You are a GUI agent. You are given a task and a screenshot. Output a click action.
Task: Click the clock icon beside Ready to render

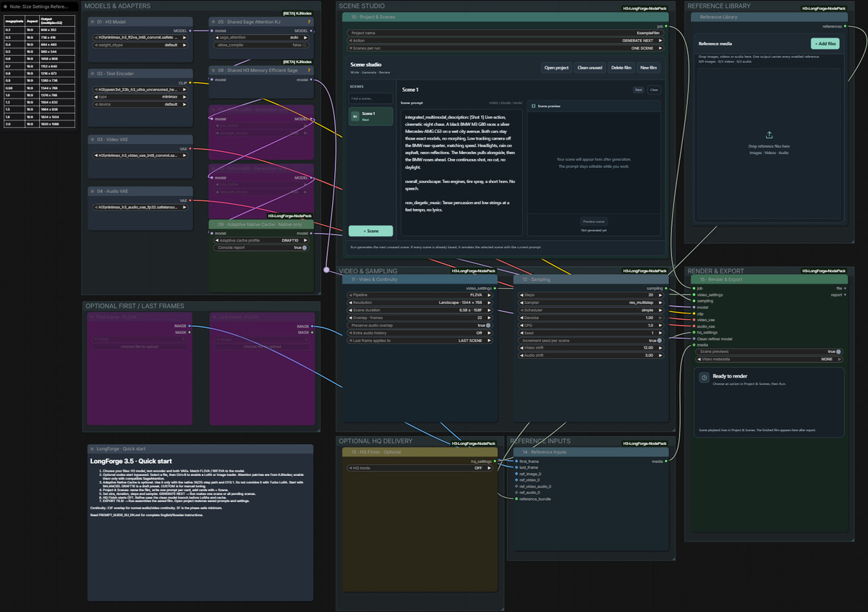[705, 378]
